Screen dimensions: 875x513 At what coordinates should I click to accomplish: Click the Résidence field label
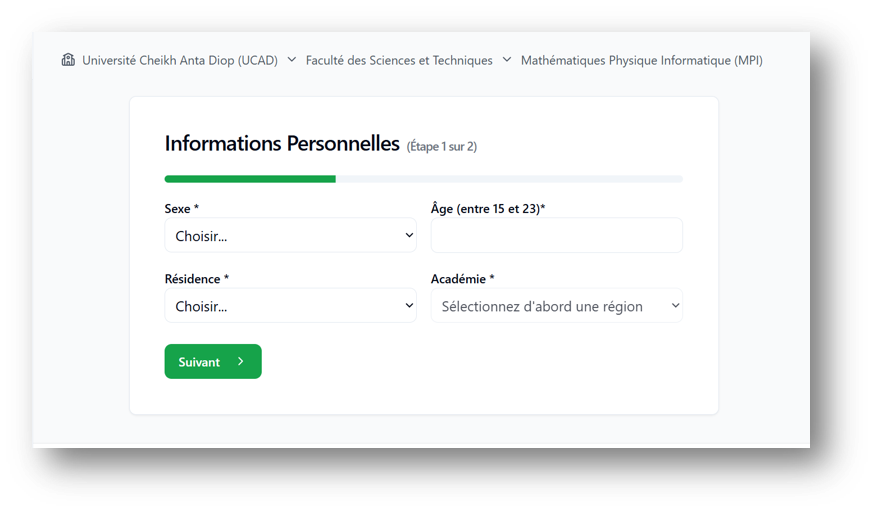(196, 279)
